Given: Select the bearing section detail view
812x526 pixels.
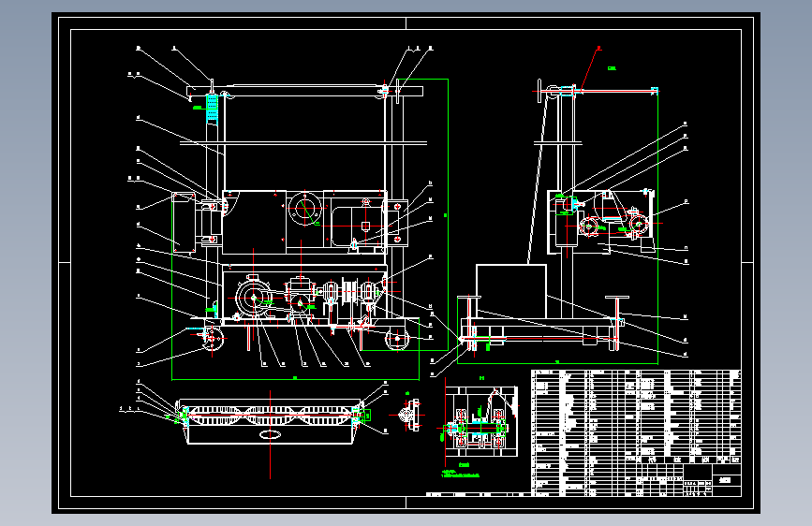Looking at the screenshot, I should 481,421.
